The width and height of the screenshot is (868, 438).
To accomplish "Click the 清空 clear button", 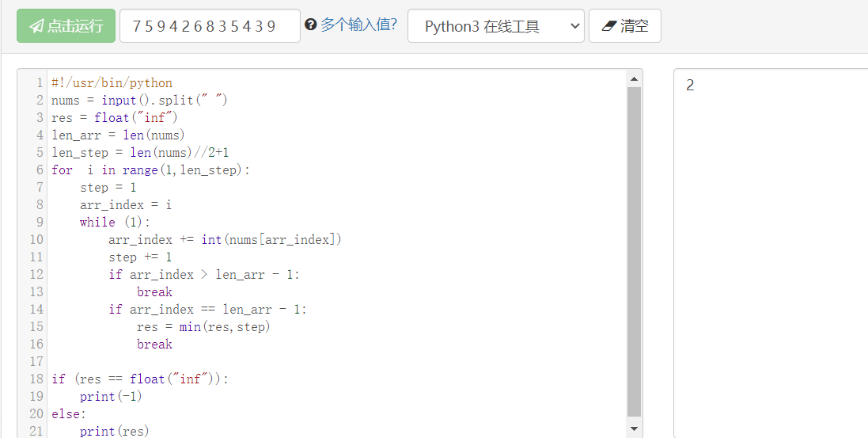I will (624, 25).
